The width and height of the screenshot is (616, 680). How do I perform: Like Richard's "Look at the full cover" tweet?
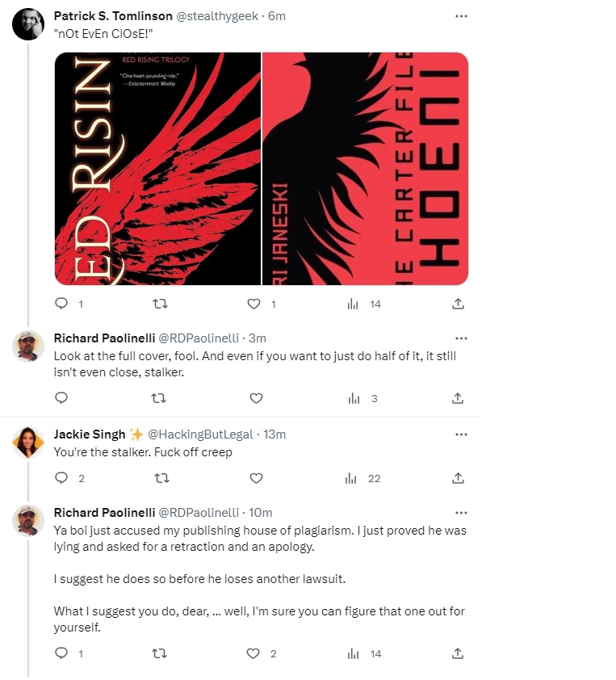click(256, 397)
